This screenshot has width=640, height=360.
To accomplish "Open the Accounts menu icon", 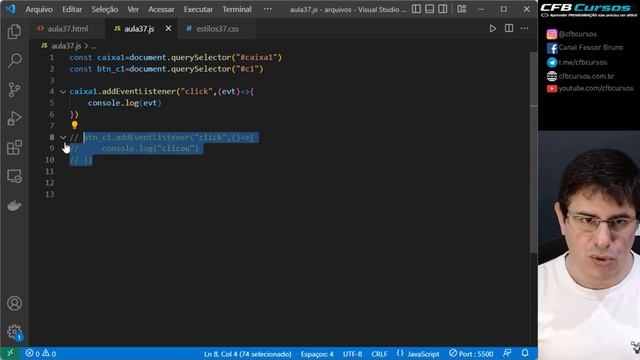I will pyautogui.click(x=14, y=303).
